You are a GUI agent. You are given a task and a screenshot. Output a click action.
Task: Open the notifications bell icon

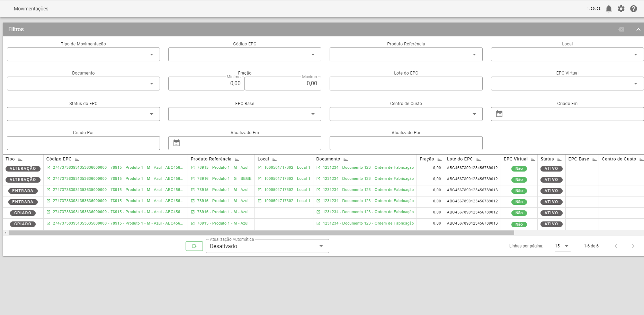pos(609,9)
